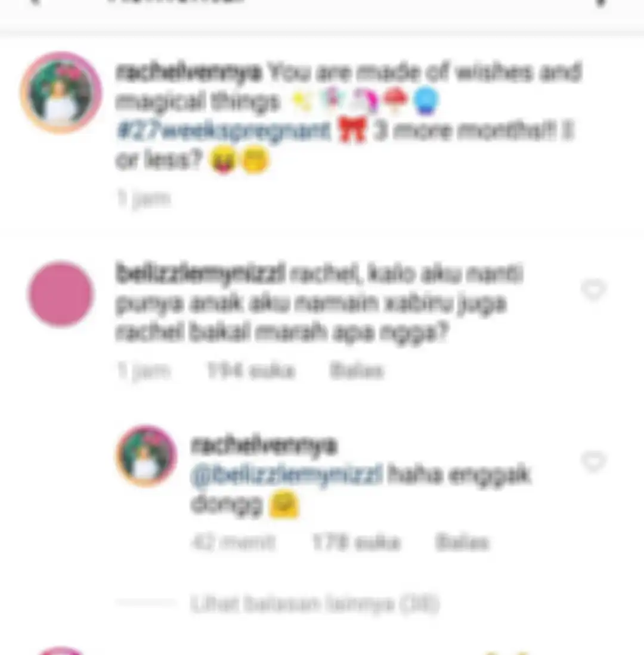
Task: Tap the share icon at top right
Action: (x=600, y=2)
